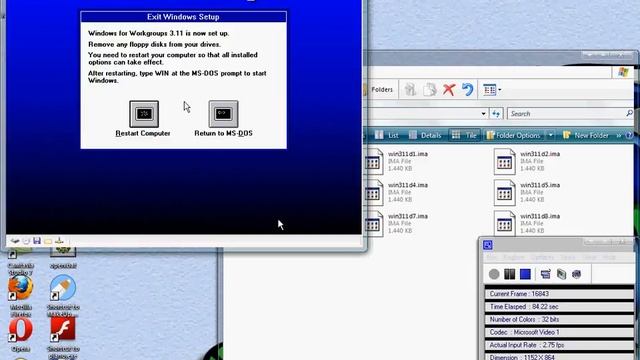Open the Views icon dropdown in Explorer toolbar
The height and width of the screenshot is (360, 640).
pyautogui.click(x=492, y=89)
